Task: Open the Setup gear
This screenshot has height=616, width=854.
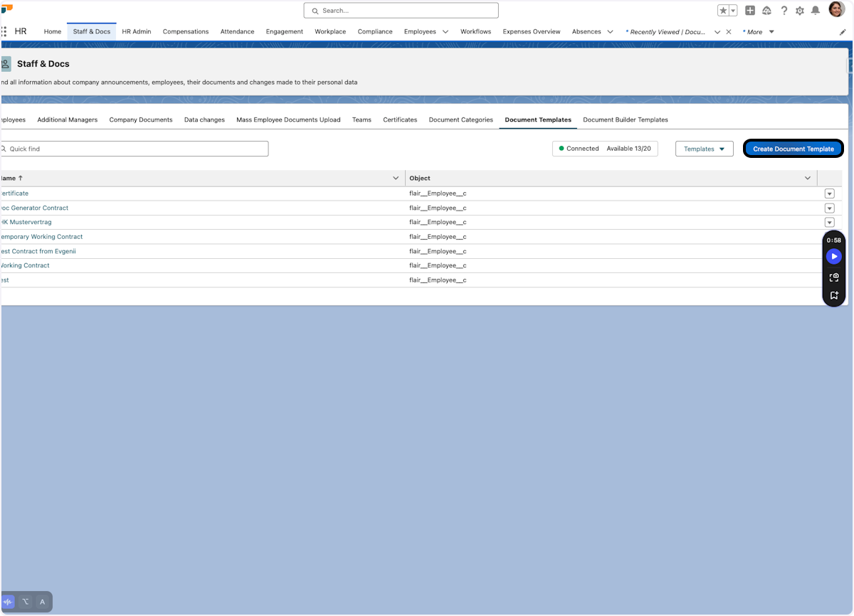Action: click(x=799, y=10)
